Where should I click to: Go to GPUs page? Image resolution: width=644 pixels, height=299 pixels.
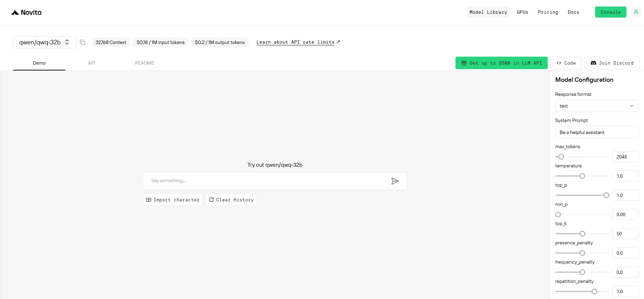point(522,12)
